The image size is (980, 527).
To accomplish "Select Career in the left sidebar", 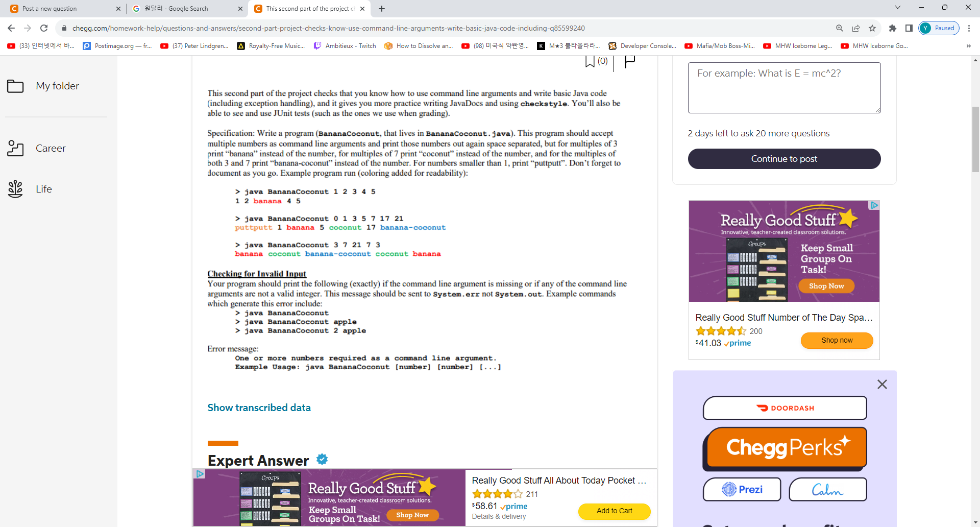I will coord(51,148).
